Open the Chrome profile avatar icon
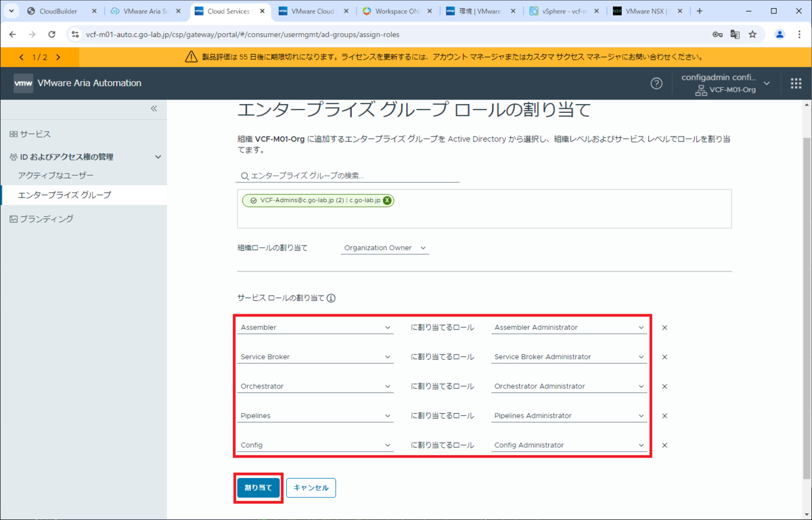Viewport: 812px width, 520px height. 780,34
